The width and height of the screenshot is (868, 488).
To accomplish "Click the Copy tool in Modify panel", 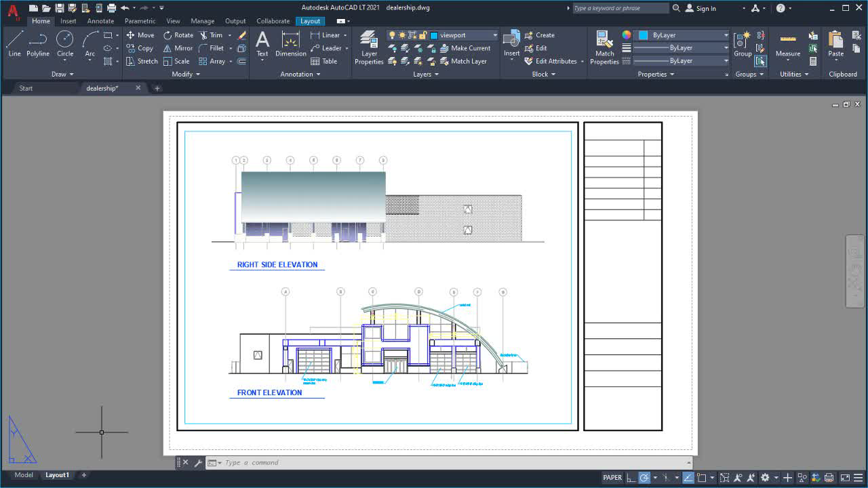I will coord(140,48).
